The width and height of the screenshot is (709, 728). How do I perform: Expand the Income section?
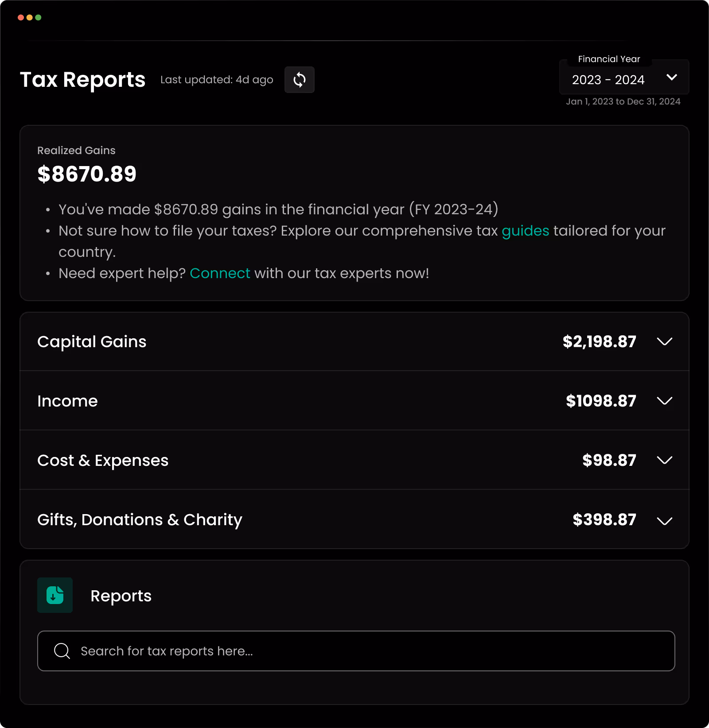[x=664, y=401]
